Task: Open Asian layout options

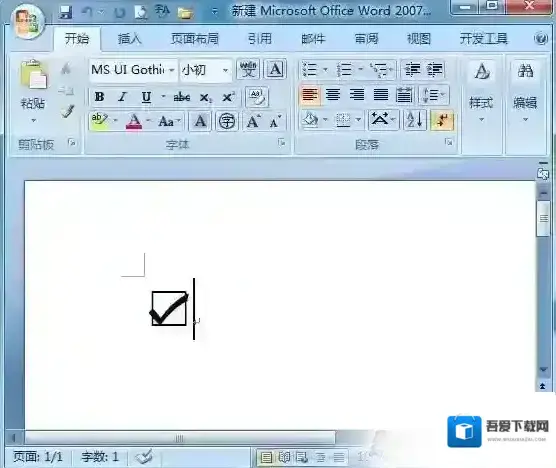Action: pos(383,120)
